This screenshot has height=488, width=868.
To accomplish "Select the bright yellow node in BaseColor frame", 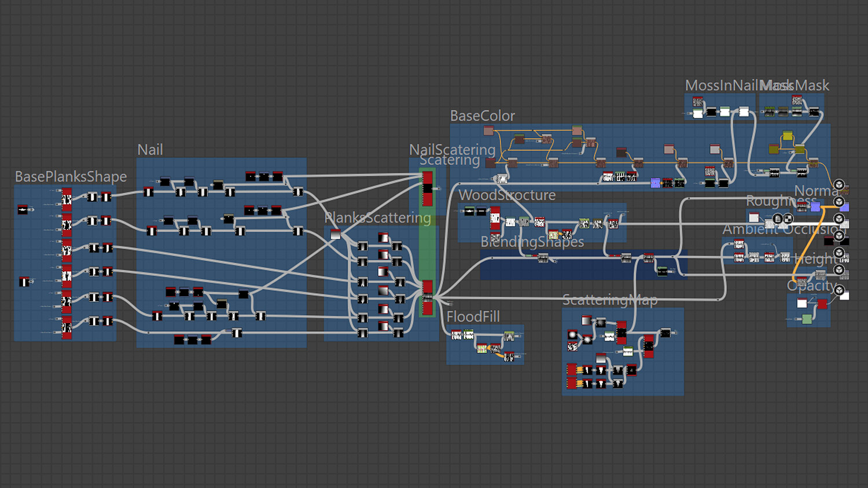I will click(x=788, y=136).
